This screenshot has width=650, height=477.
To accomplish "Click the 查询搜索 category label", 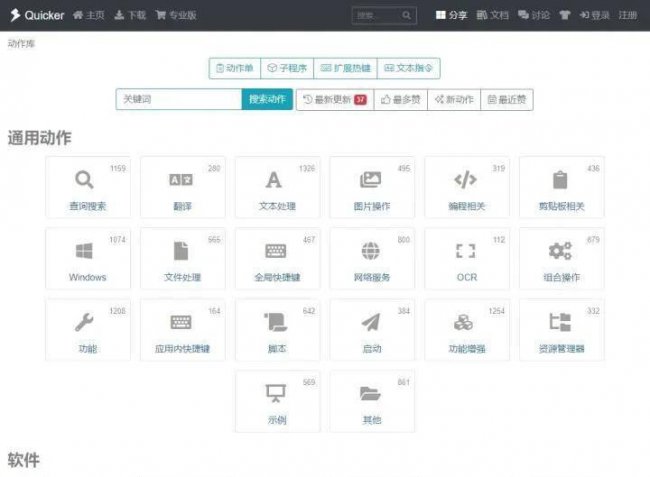I will 87,206.
